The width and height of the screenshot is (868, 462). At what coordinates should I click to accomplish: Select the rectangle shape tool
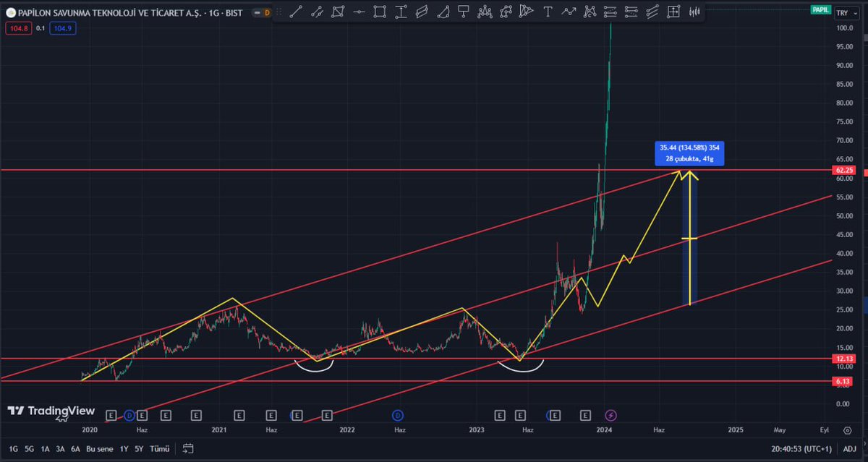pyautogui.click(x=380, y=12)
